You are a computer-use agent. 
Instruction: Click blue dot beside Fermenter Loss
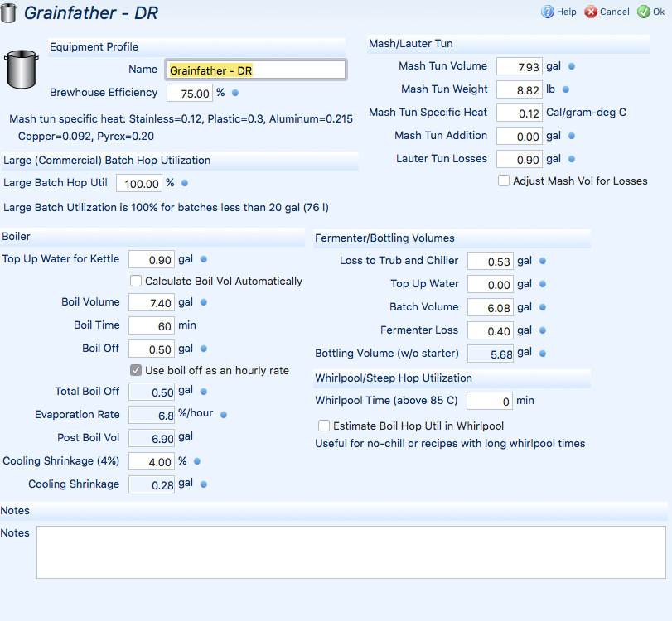pos(542,330)
